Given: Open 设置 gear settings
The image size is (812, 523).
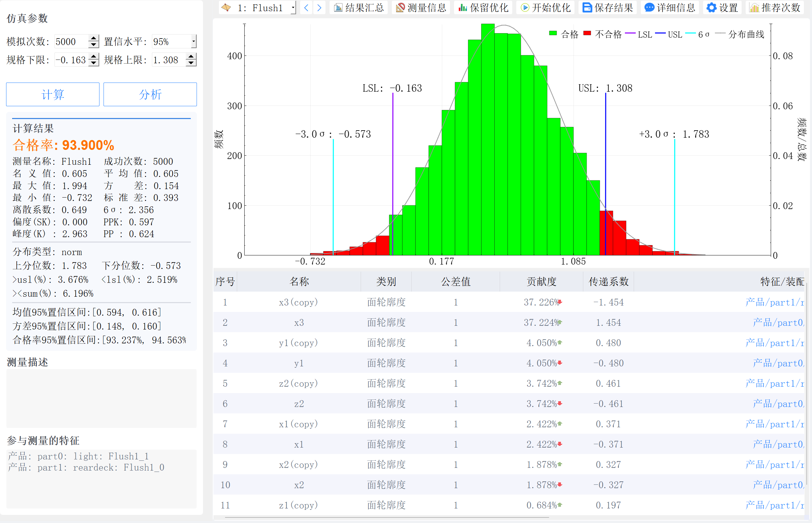Looking at the screenshot, I should click(712, 7).
